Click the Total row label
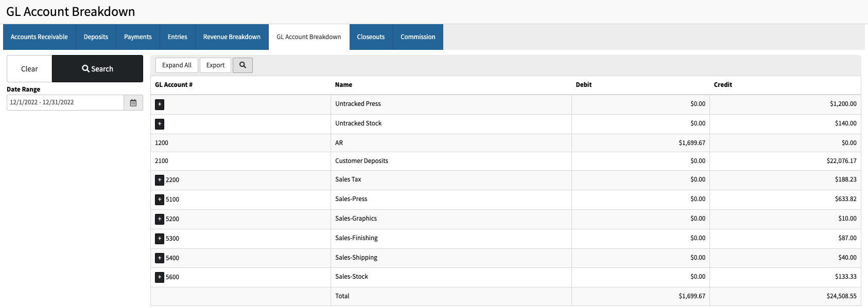 pos(342,296)
